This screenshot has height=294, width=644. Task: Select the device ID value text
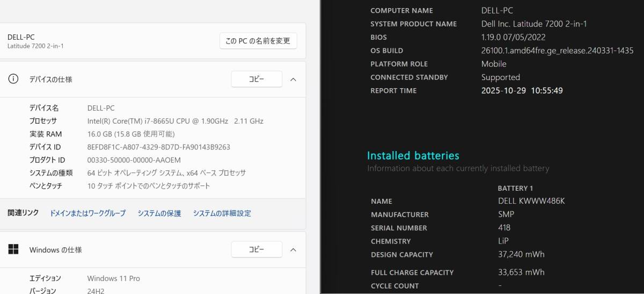click(159, 147)
